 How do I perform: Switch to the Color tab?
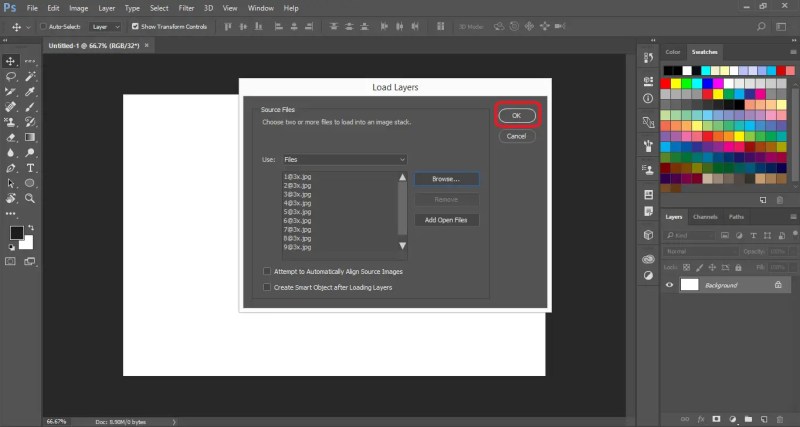pyautogui.click(x=672, y=52)
